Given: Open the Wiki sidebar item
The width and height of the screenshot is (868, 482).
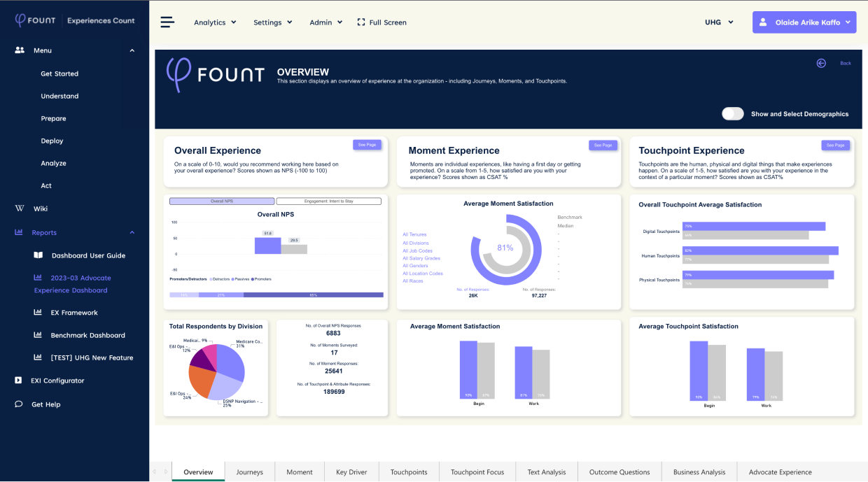Looking at the screenshot, I should 41,208.
